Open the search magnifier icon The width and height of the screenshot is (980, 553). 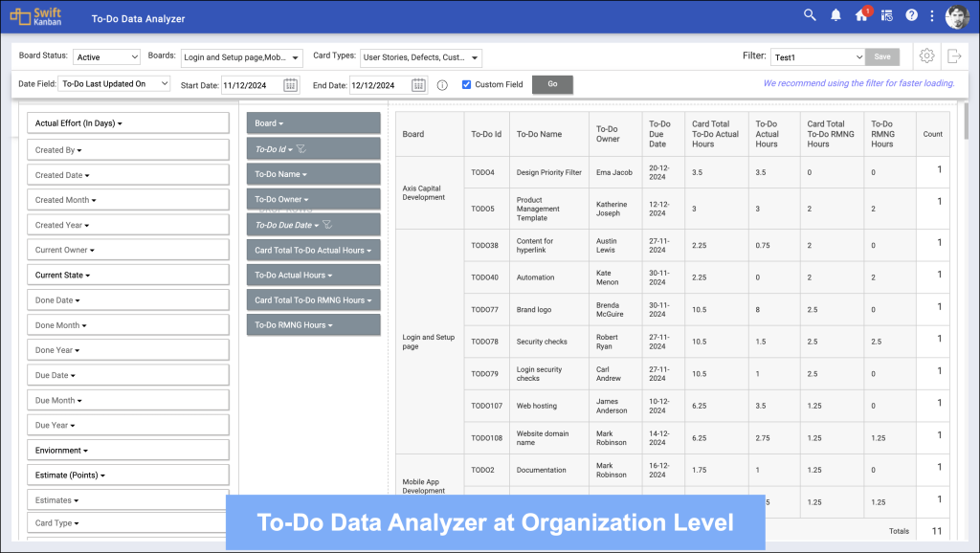[810, 15]
